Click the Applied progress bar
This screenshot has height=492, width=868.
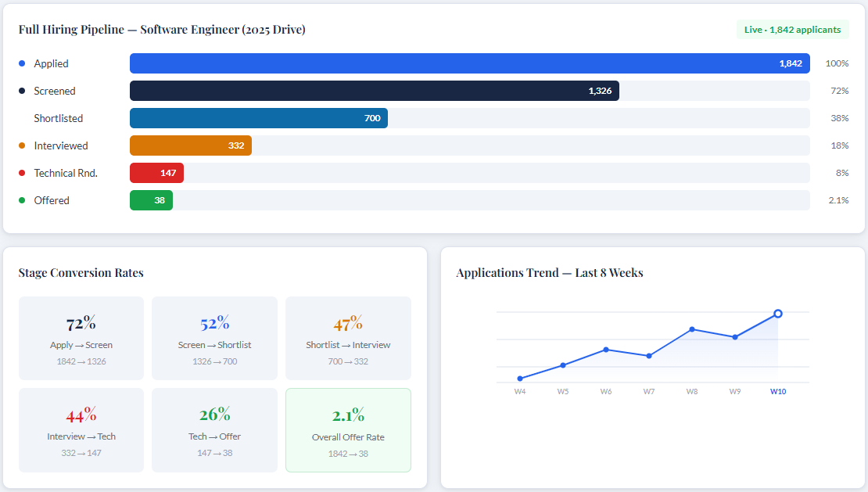(470, 63)
